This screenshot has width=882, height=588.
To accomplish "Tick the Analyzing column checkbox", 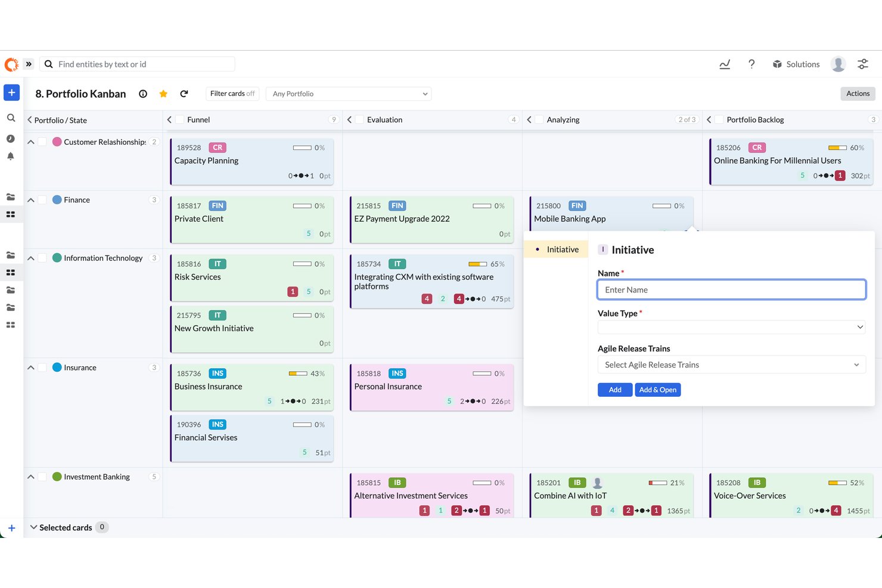I will click(539, 120).
